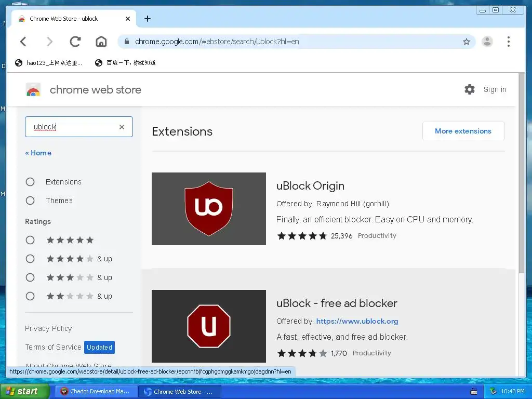Open the browser home page icon
This screenshot has height=399, width=532.
101,42
